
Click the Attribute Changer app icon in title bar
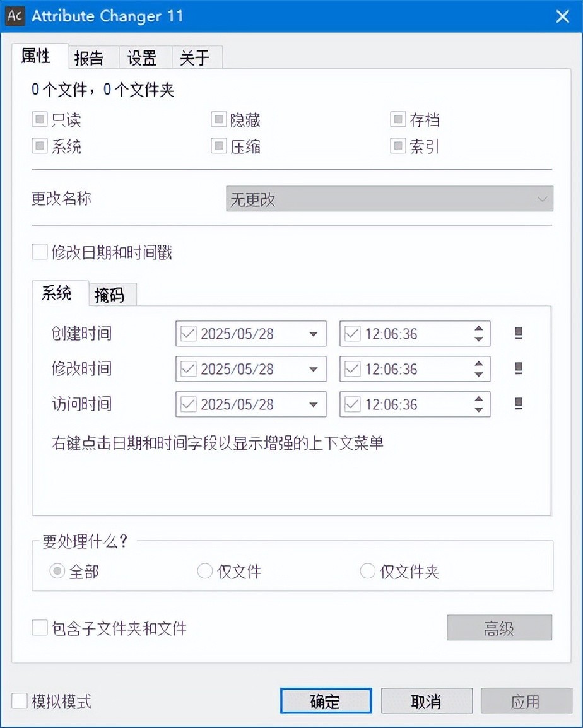(x=15, y=16)
